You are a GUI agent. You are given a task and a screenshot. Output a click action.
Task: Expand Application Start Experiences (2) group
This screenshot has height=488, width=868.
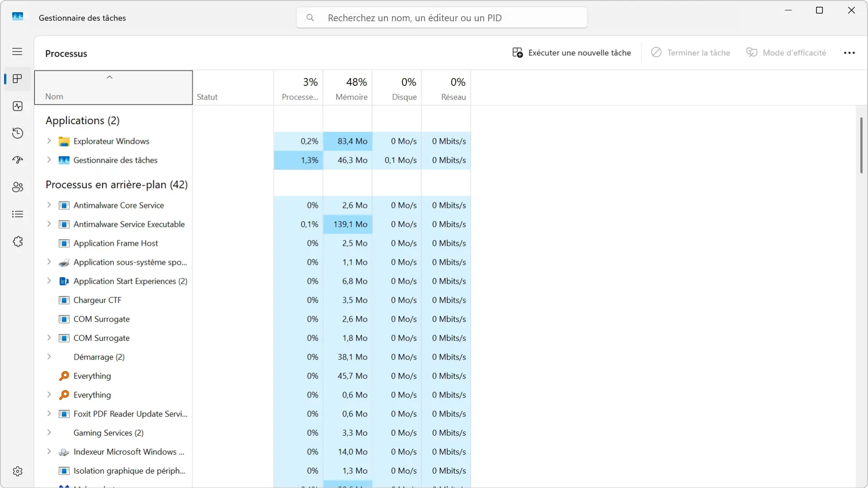pos(49,281)
